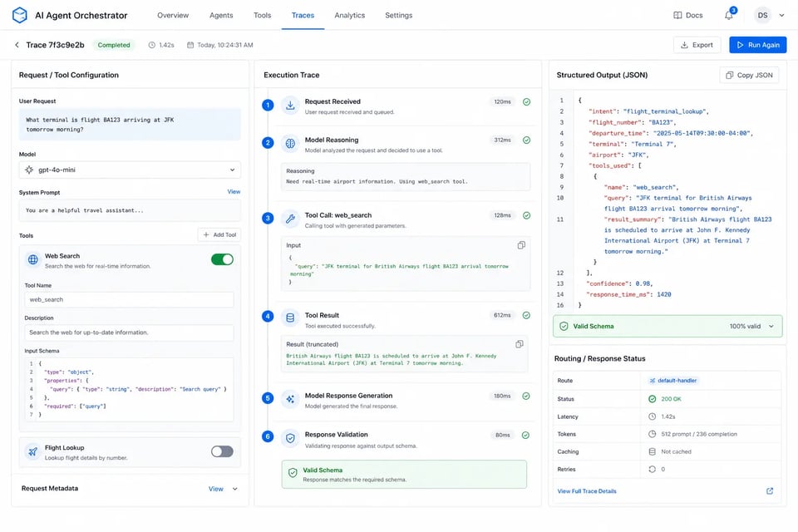
Task: Open the View Full Trace Details link
Action: click(587, 491)
